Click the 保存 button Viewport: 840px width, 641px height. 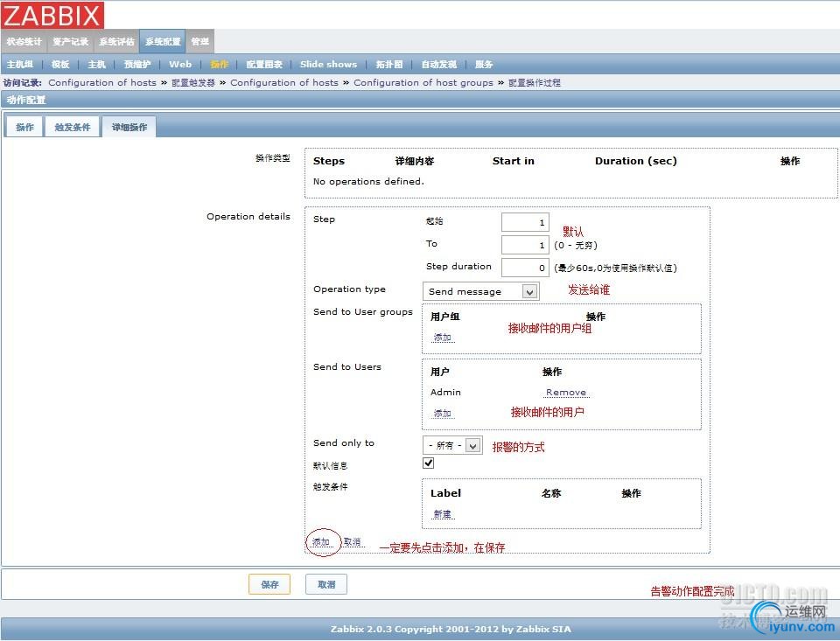tap(269, 584)
